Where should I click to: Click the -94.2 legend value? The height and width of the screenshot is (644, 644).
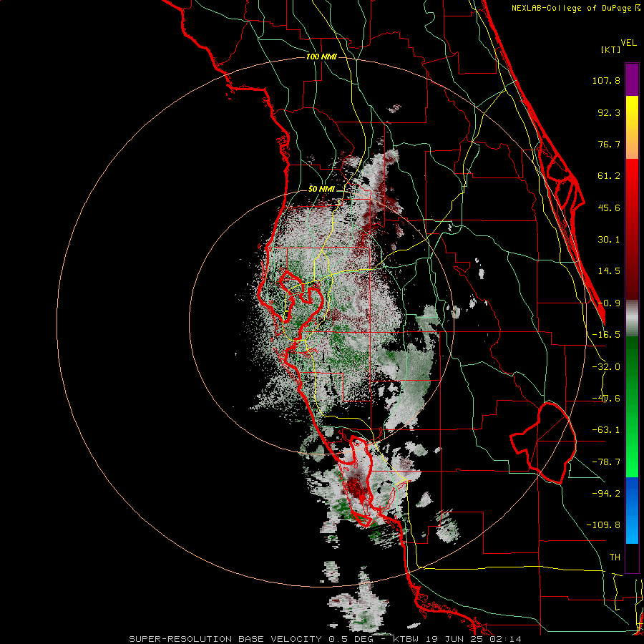606,493
